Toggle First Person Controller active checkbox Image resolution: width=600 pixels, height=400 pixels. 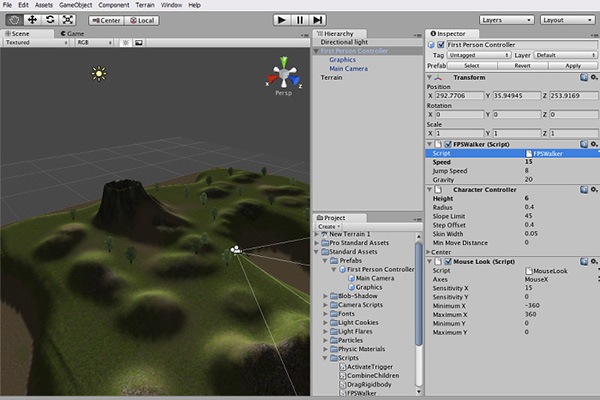pos(441,45)
